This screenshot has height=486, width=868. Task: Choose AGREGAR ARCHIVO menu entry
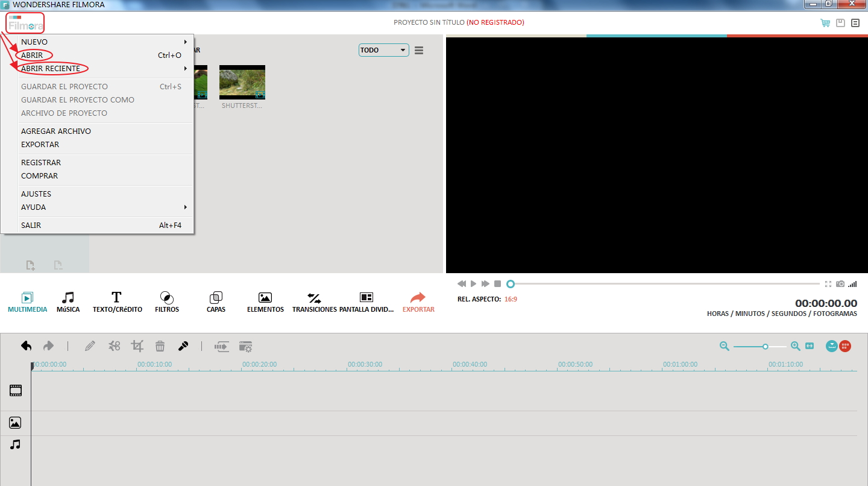tap(97, 131)
